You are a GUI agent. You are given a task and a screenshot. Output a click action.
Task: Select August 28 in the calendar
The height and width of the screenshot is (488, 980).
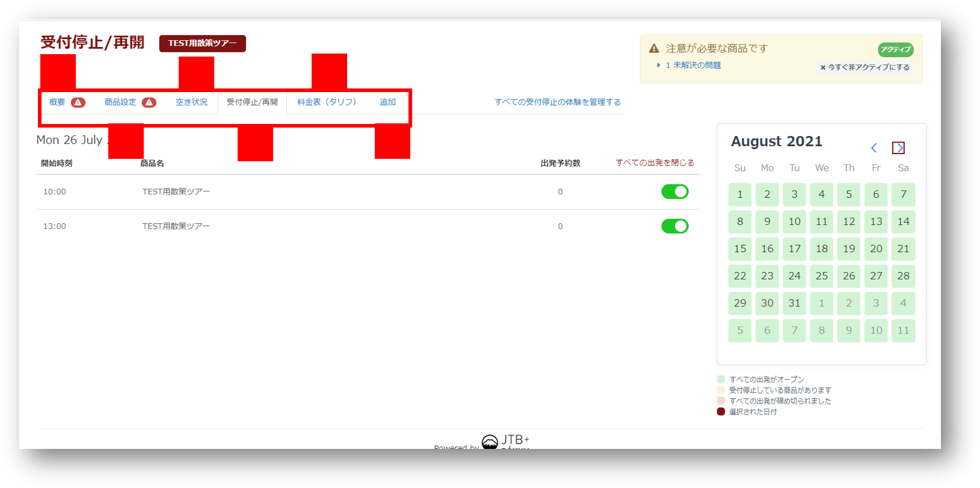(x=904, y=276)
